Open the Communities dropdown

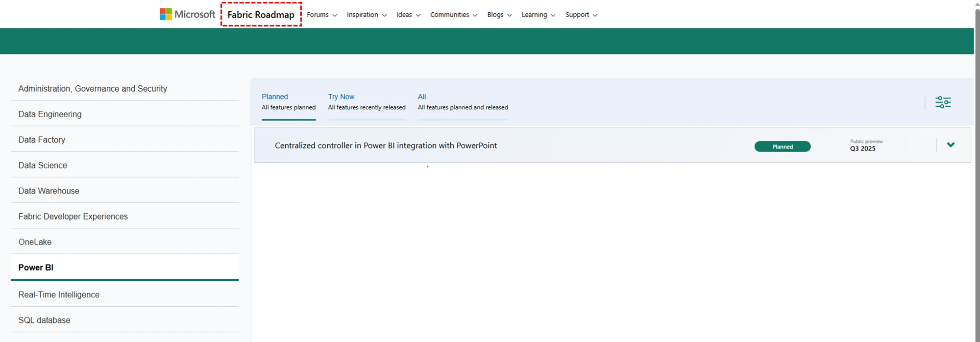453,15
